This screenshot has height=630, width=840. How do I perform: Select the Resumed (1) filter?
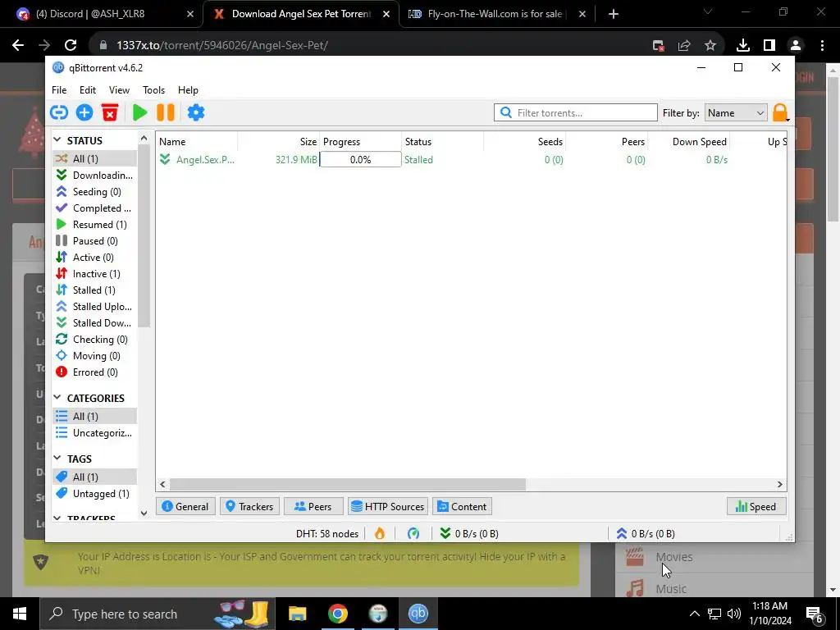[95, 225]
